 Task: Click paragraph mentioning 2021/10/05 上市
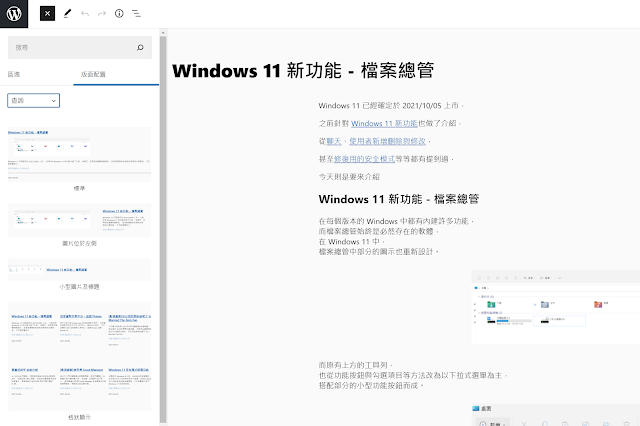click(391, 106)
